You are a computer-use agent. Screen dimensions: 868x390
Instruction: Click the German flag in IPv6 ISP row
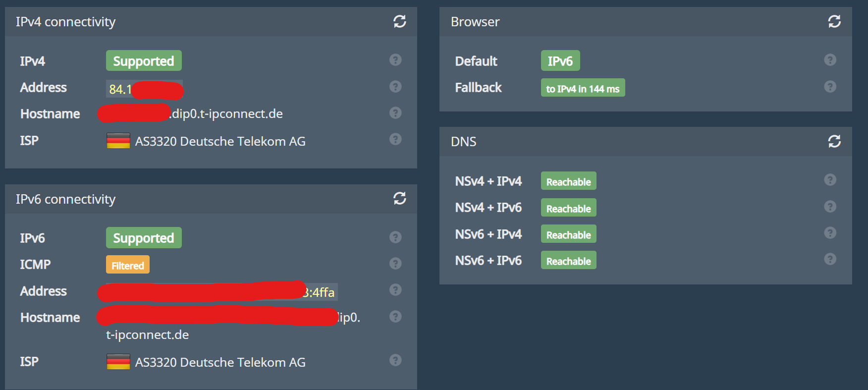(x=118, y=362)
